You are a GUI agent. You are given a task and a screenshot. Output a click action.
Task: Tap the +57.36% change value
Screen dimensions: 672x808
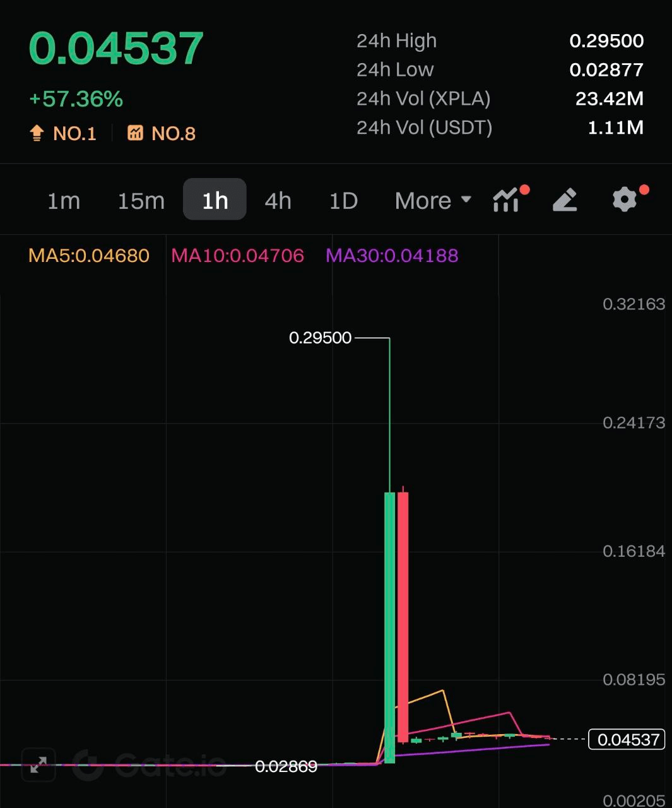tap(76, 99)
